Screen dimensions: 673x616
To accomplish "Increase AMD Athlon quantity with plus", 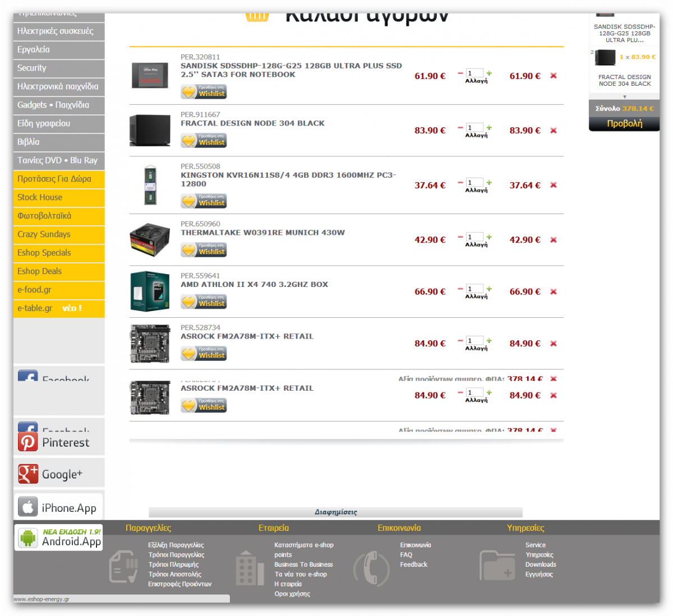I will coord(489,289).
